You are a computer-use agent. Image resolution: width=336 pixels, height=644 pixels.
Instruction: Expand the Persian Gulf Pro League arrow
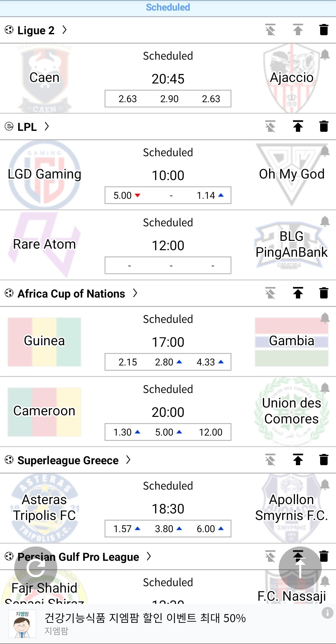point(149,556)
